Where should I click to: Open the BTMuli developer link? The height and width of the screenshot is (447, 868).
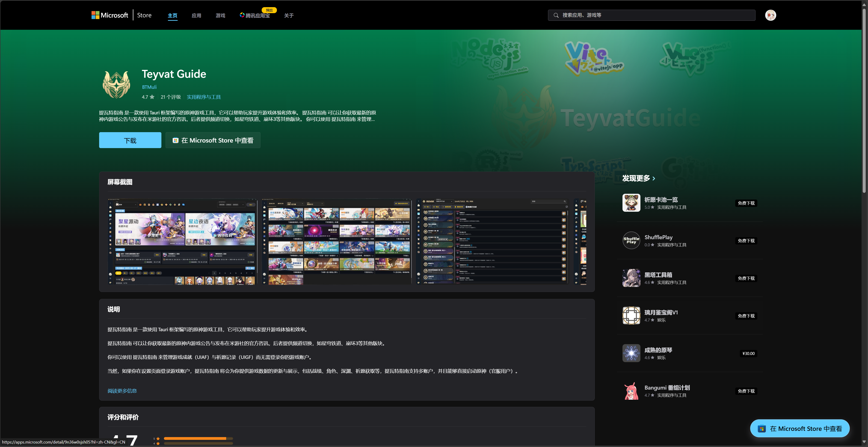click(x=149, y=87)
